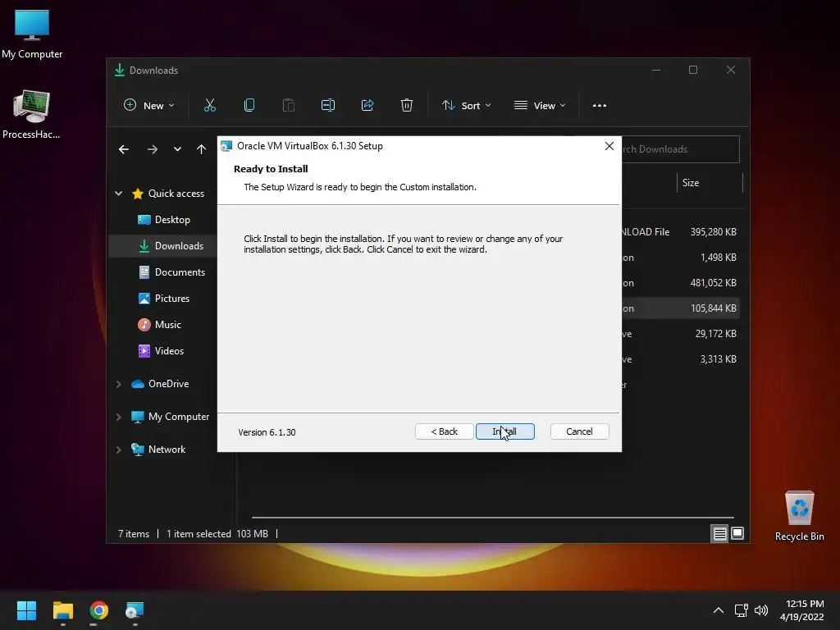Maximize the Downloads window
This screenshot has height=630, width=840.
tap(693, 71)
